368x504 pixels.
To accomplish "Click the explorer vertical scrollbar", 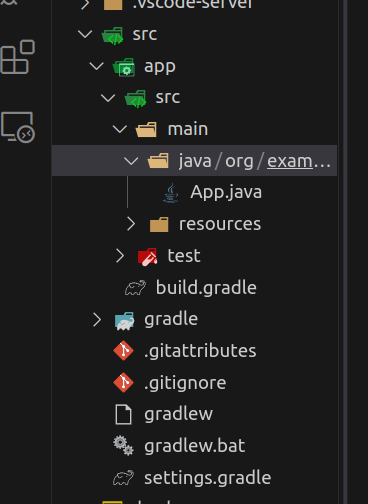I will 345,252.
